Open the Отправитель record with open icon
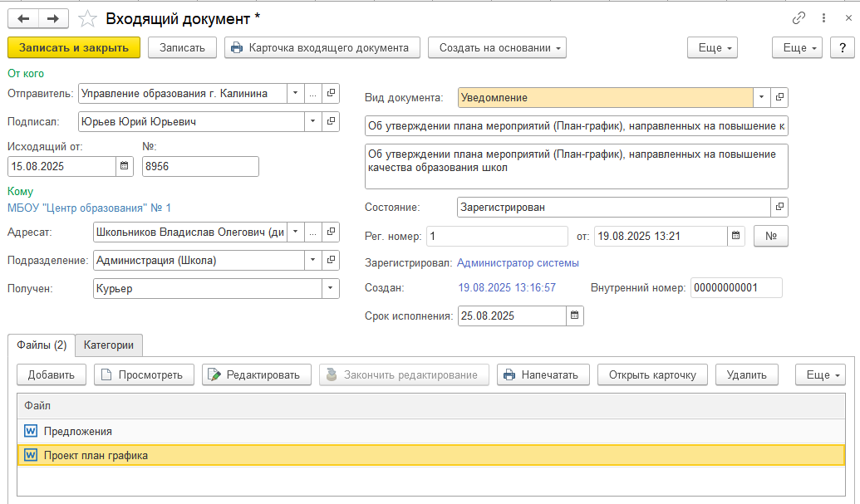 pyautogui.click(x=331, y=94)
